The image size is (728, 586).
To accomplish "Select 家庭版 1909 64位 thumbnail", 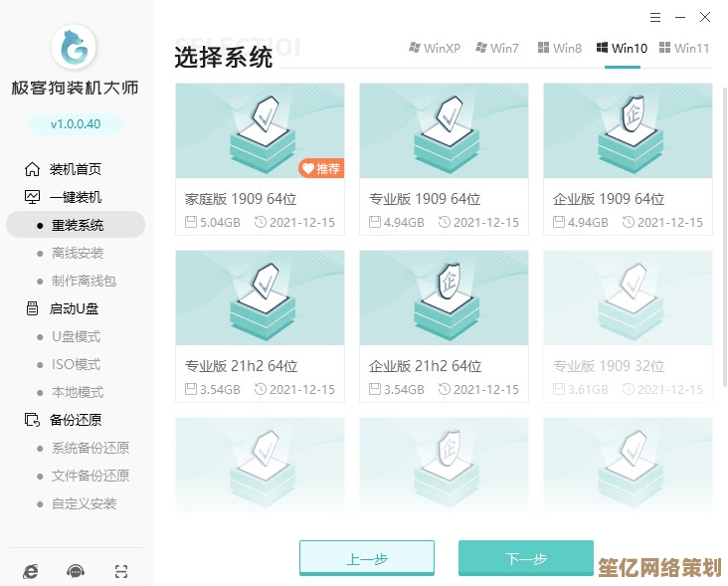I will tap(260, 130).
